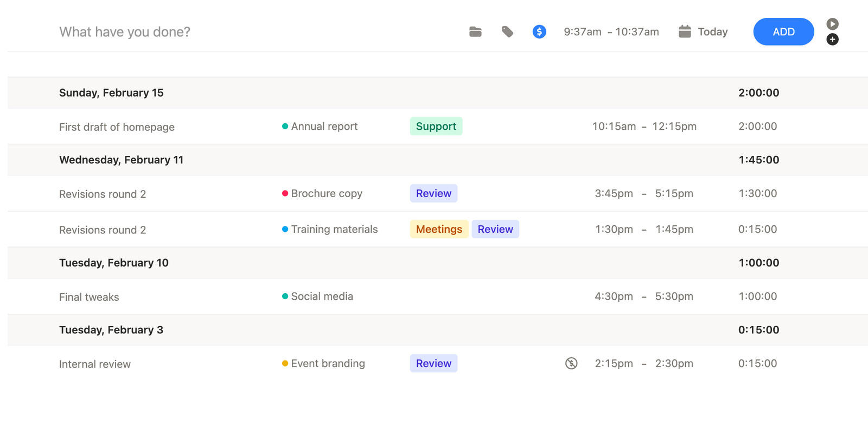This screenshot has height=430, width=868.
Task: Open the Event branding project
Action: [x=328, y=364]
